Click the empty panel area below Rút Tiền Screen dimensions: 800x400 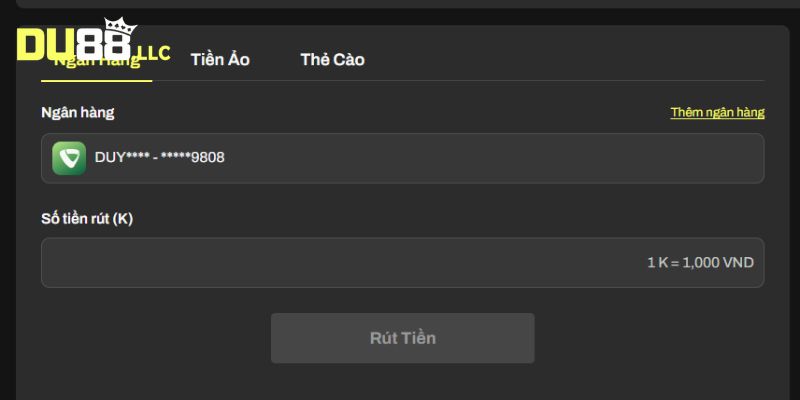coord(403,383)
